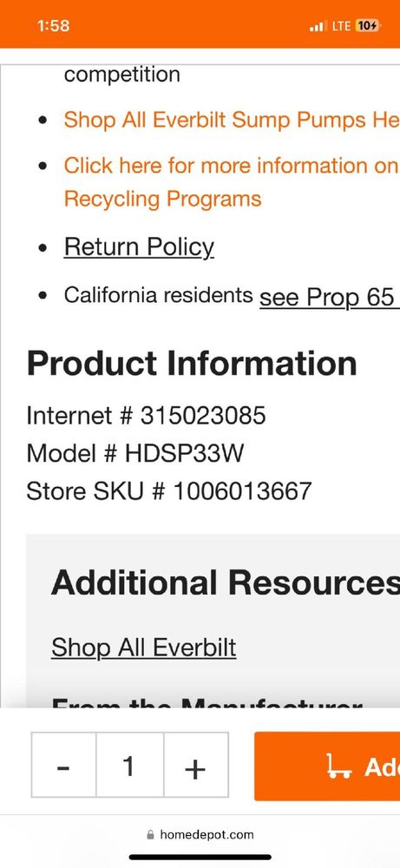Decrease quantity with the minus button
This screenshot has height=868, width=400.
pyautogui.click(x=63, y=766)
